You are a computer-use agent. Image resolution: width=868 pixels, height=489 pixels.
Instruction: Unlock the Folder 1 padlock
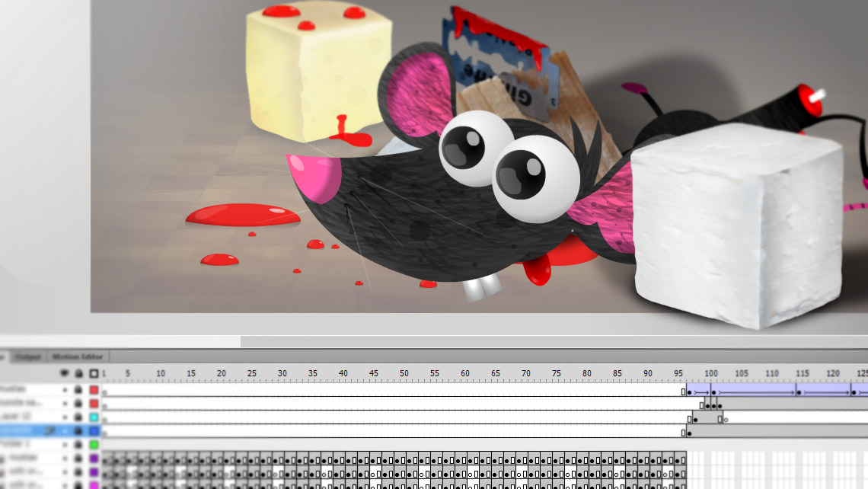(78, 444)
